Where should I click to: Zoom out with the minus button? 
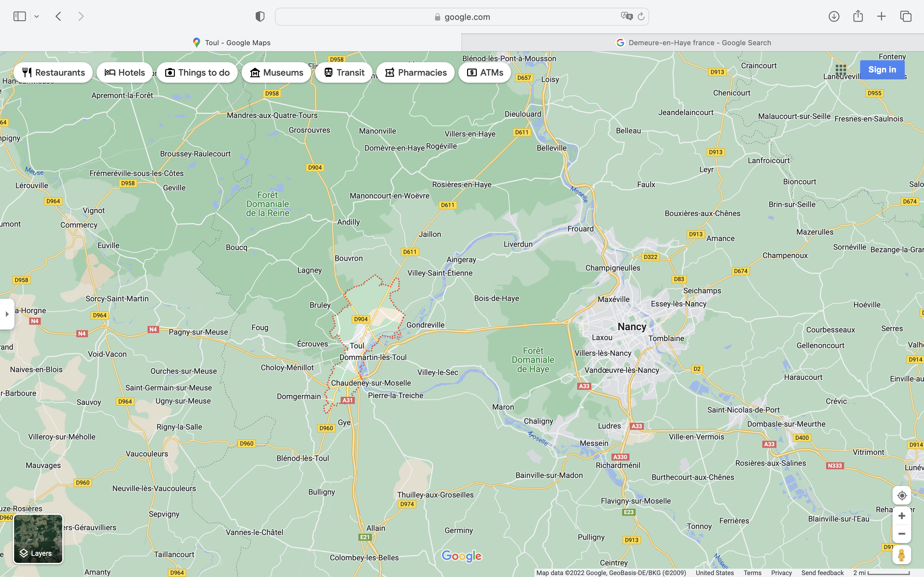(x=902, y=534)
